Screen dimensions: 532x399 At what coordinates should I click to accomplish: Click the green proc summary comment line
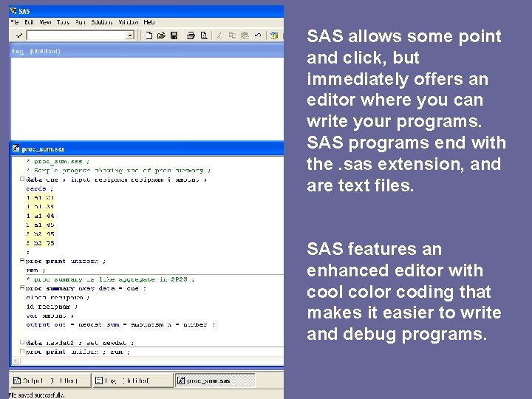click(110, 279)
